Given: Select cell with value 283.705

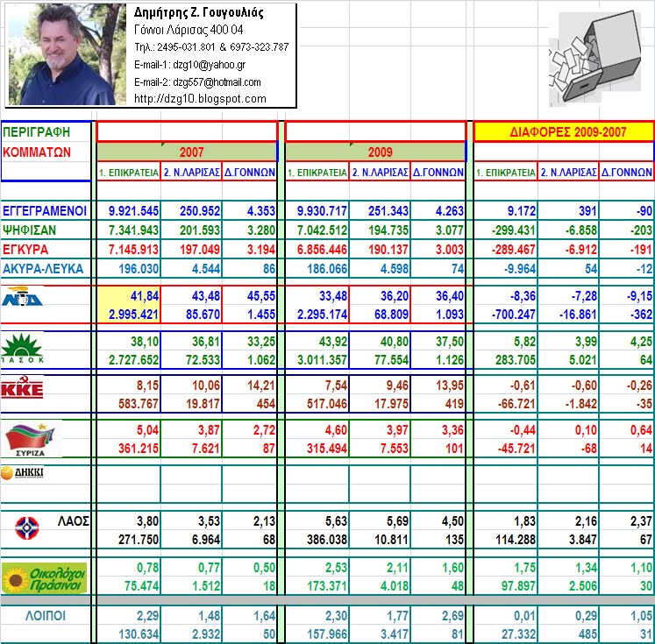Looking at the screenshot, I should [x=506, y=360].
